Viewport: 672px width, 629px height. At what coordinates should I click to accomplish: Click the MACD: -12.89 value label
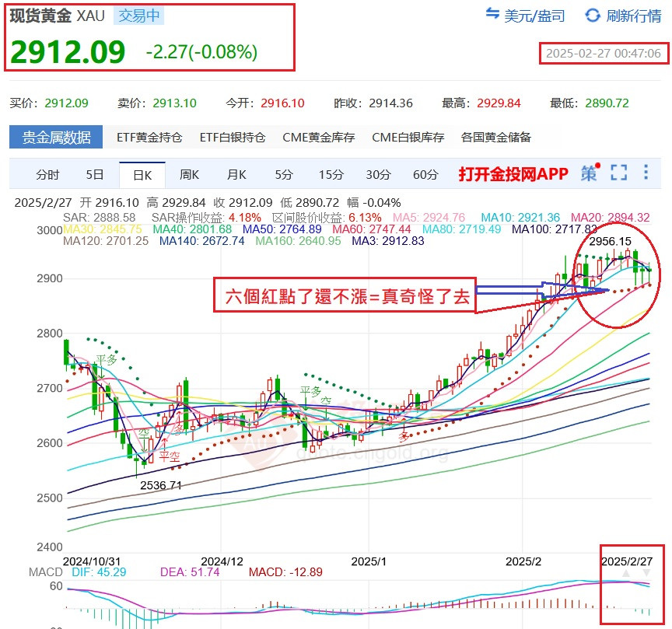tap(285, 572)
